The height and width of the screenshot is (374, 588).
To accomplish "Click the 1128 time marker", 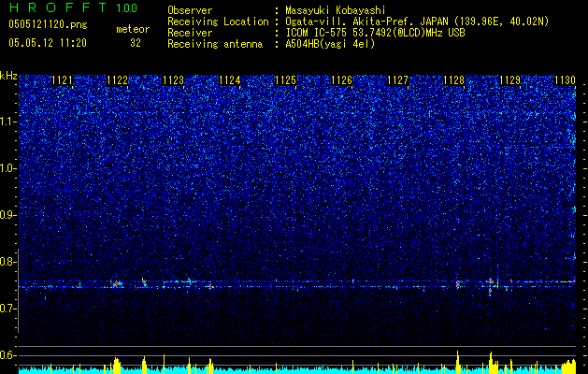I will (x=453, y=80).
